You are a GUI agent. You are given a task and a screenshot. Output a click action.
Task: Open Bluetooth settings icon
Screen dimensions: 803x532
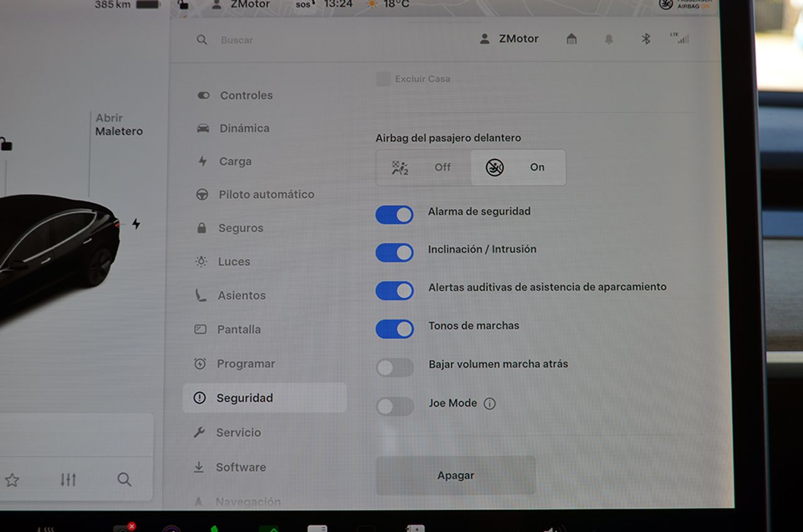coord(646,39)
